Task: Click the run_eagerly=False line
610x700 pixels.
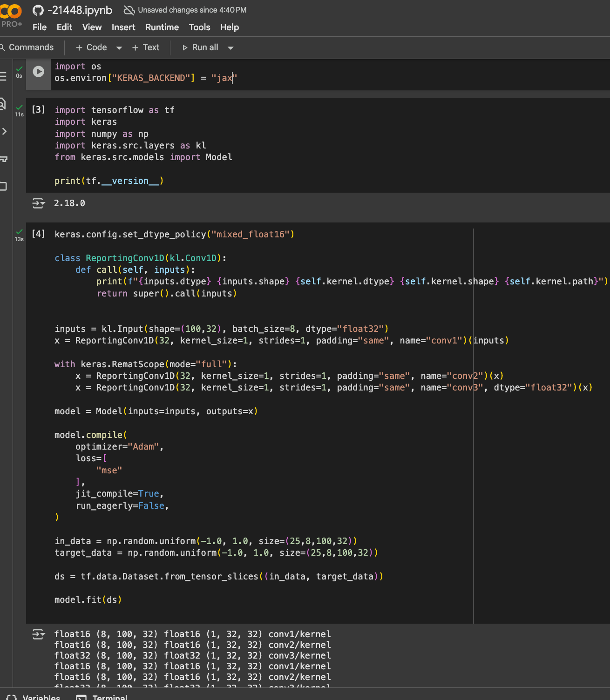Action: 122,506
